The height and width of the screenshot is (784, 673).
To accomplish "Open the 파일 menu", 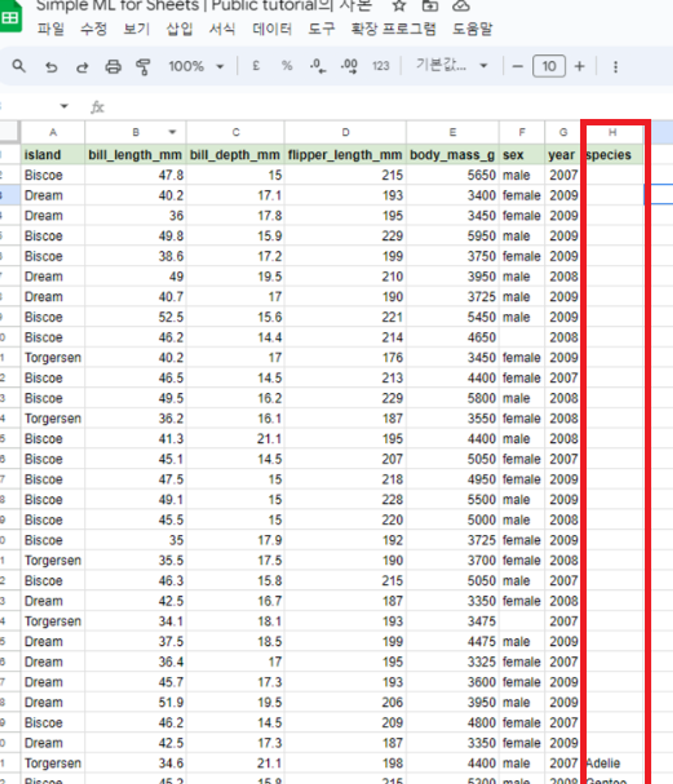I will click(51, 29).
